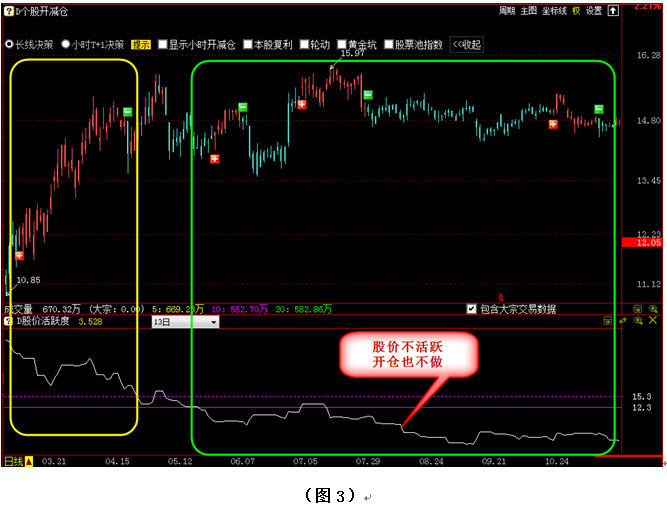This screenshot has width=667, height=516.
Task: Click the green minus marker near the 15.97 peak
Action: 367,95
